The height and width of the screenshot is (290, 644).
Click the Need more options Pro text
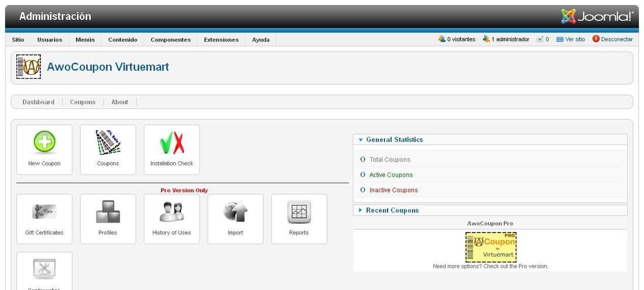491,266
